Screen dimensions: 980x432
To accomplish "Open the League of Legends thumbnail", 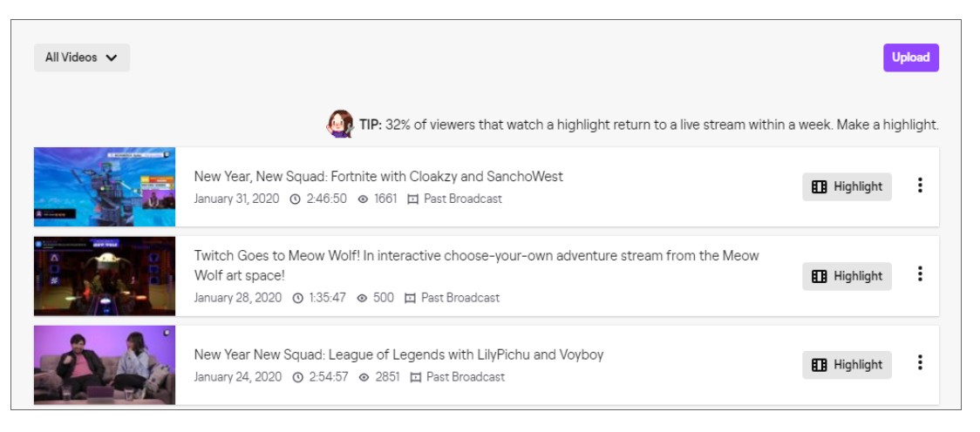I will coord(105,365).
